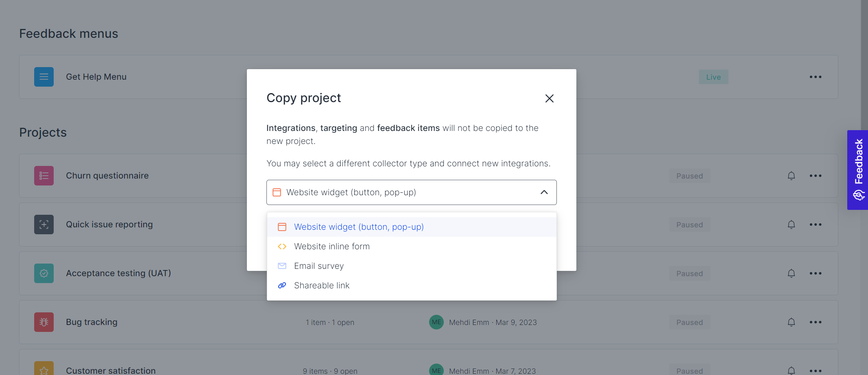Viewport: 868px width, 375px height.
Task: Click the Quick issue reporting icon
Action: [44, 225]
